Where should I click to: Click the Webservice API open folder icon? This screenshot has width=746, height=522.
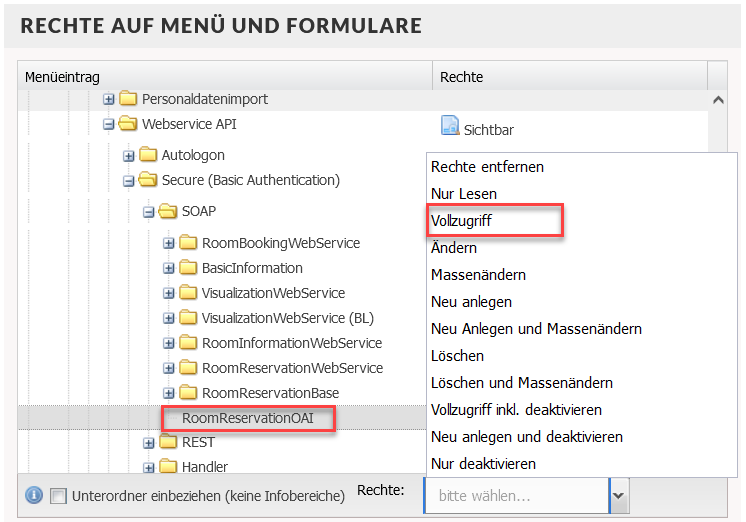point(128,124)
